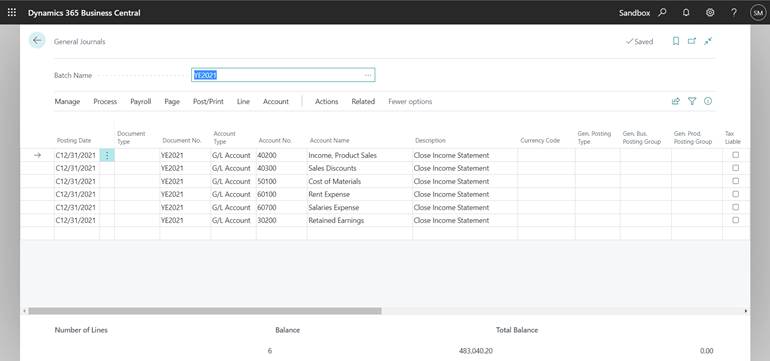The height and width of the screenshot is (361, 770).
Task: Open the Post/Print menu
Action: [x=208, y=101]
